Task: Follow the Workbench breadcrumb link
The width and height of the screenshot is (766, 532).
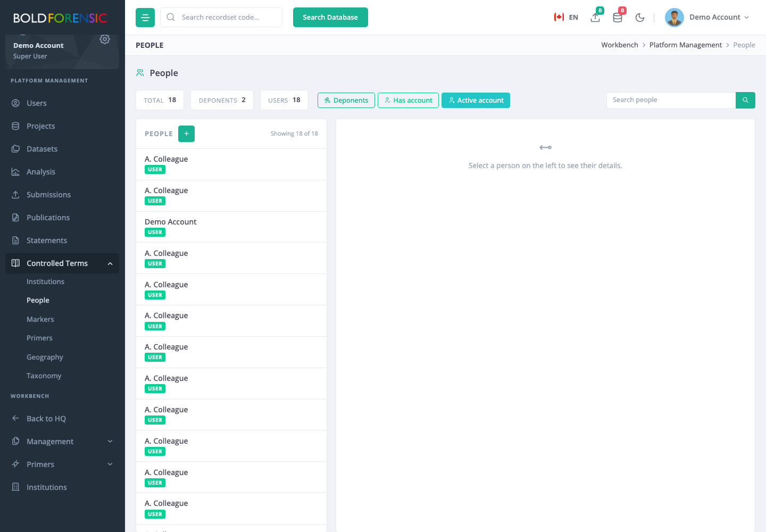Action: [x=620, y=45]
